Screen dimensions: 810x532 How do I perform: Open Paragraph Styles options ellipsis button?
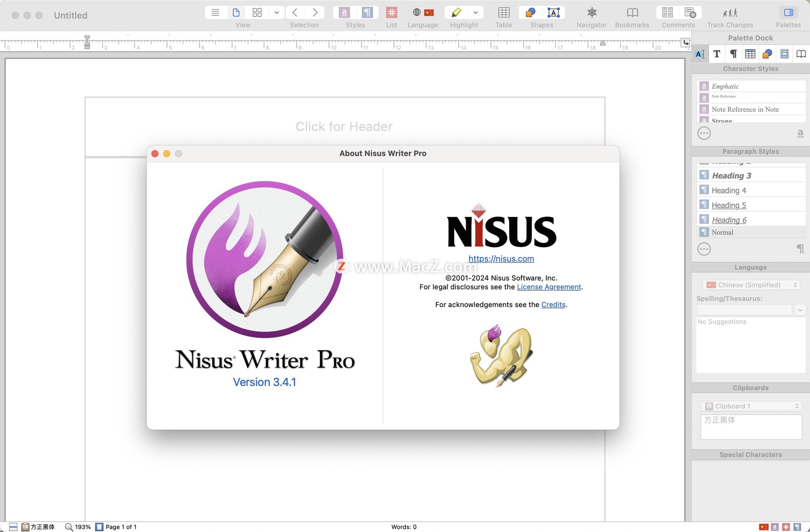point(704,249)
